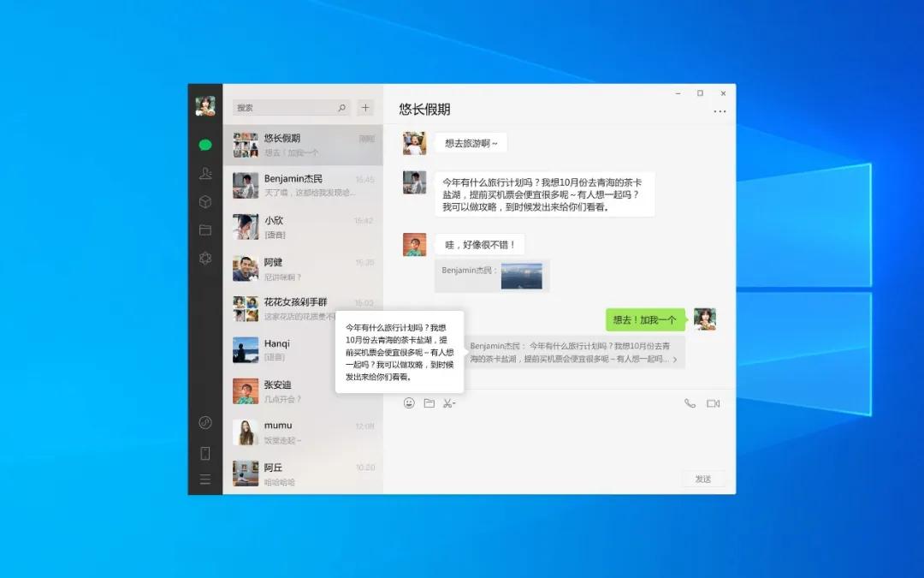This screenshot has width=924, height=578.
Task: Open your profile via the avatar picture
Action: [204, 104]
